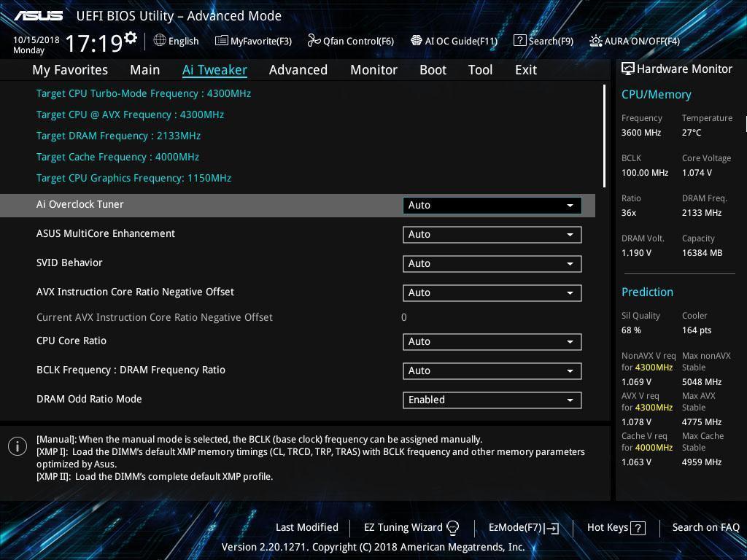The image size is (747, 560).
Task: Click the Prediction heading
Action: tap(647, 292)
